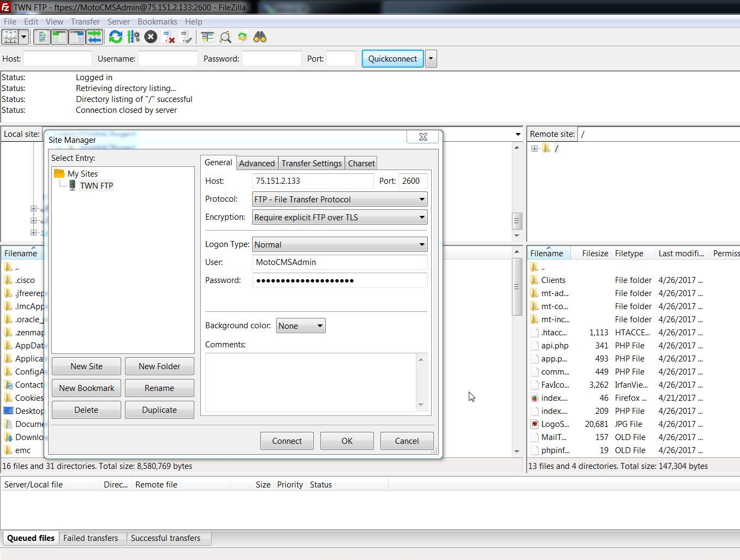The height and width of the screenshot is (560, 740).
Task: Click Duplicate button
Action: [159, 410]
